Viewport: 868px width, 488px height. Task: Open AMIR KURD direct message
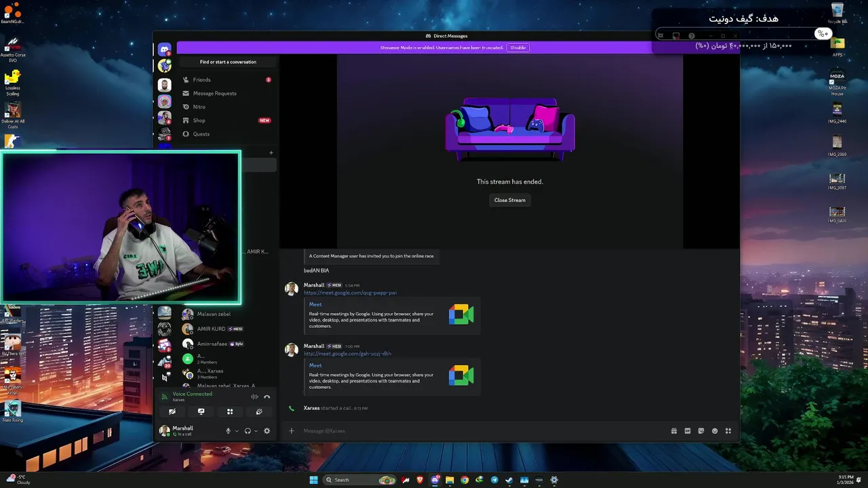tap(228, 329)
